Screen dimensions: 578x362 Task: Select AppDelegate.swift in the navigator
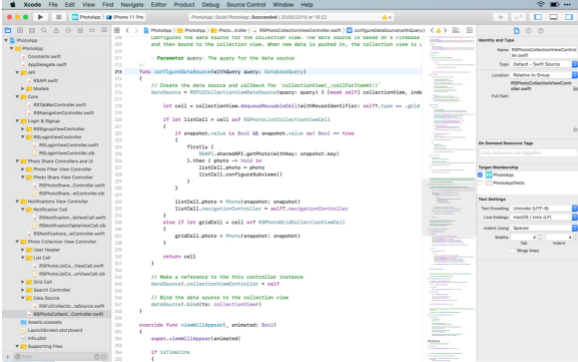click(x=47, y=65)
